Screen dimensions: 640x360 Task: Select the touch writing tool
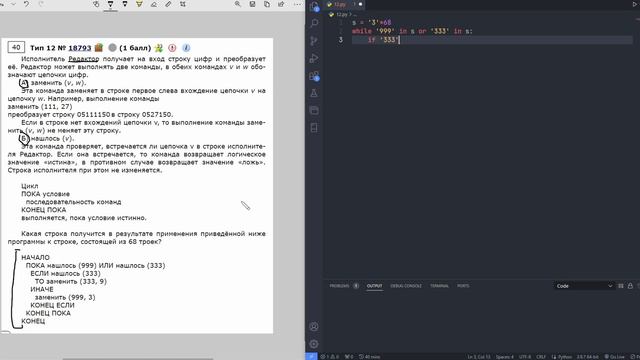click(x=96, y=4)
